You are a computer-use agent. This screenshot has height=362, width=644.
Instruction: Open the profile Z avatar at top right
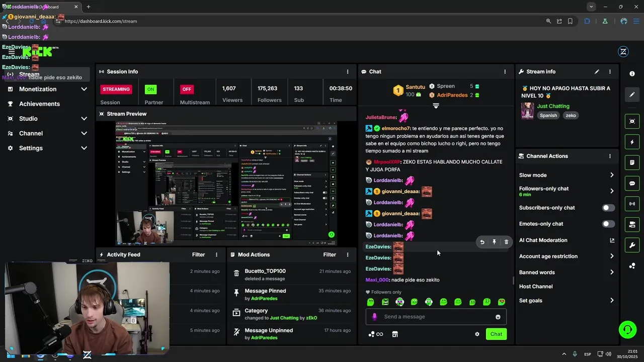tap(623, 52)
